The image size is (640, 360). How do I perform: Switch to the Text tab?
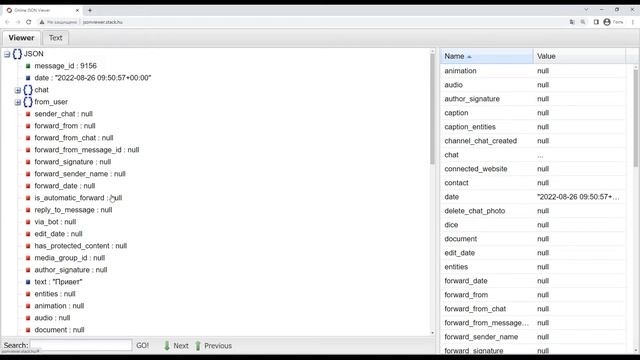point(56,38)
